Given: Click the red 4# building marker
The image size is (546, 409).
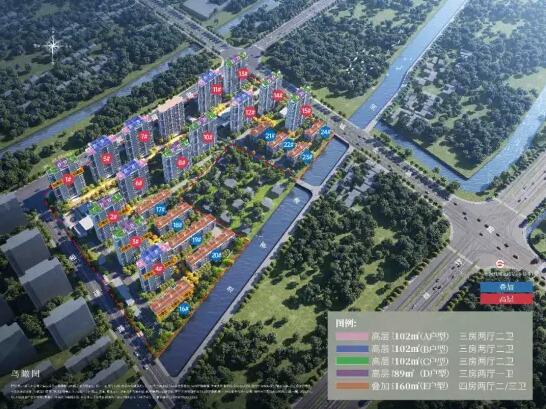Looking at the screenshot, I should point(158,269).
